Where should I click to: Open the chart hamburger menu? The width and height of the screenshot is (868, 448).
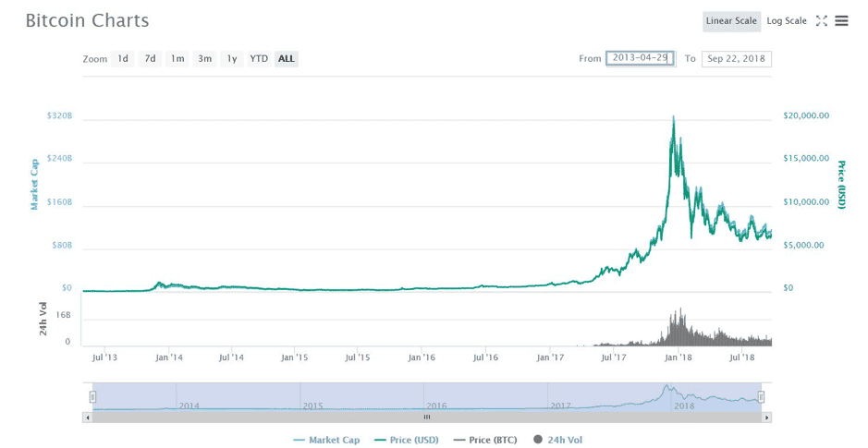coord(841,21)
